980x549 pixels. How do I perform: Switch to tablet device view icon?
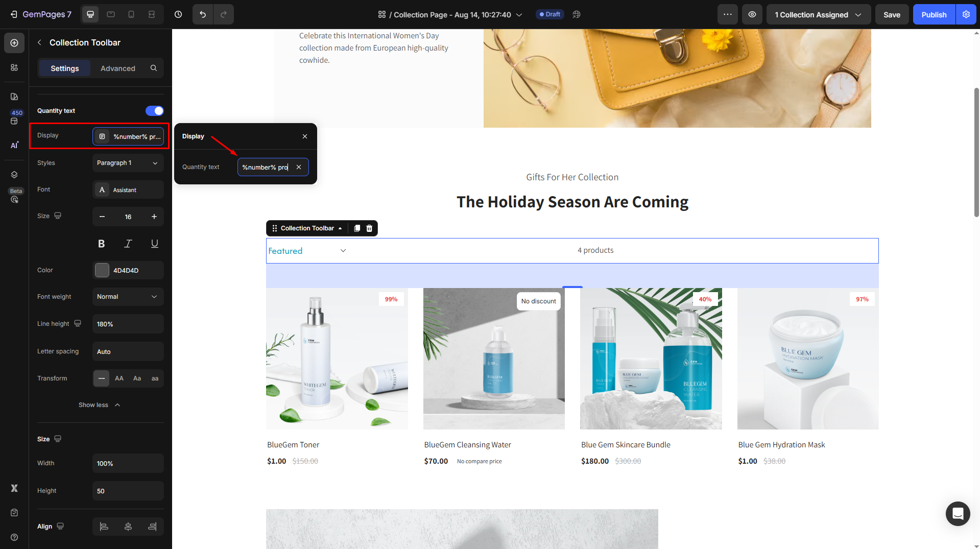click(111, 14)
